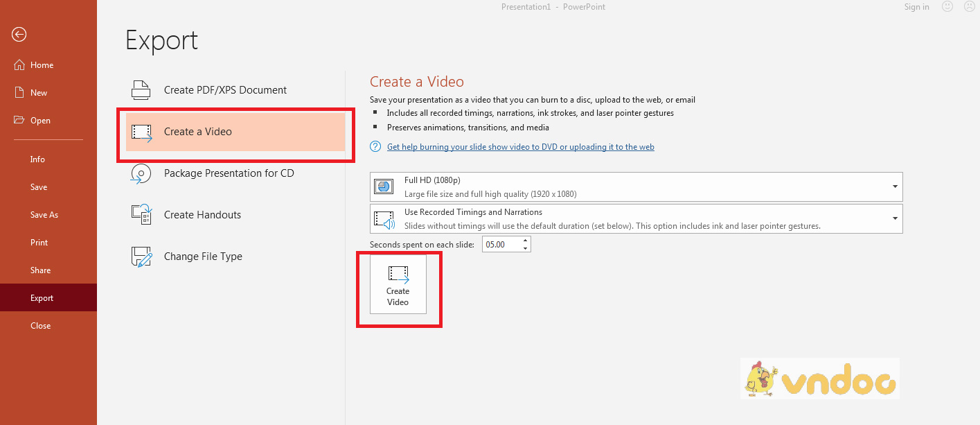
Task: Expand the Full HD (1080p) quality dropdown
Action: [895, 187]
